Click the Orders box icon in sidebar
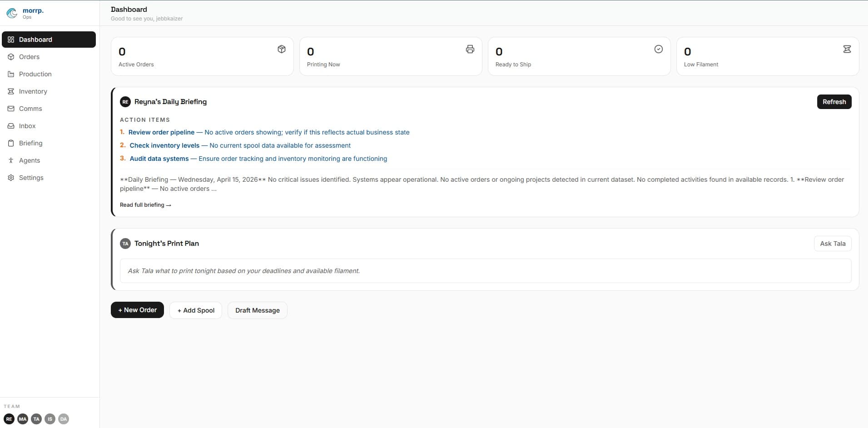The width and height of the screenshot is (868, 428). (11, 57)
